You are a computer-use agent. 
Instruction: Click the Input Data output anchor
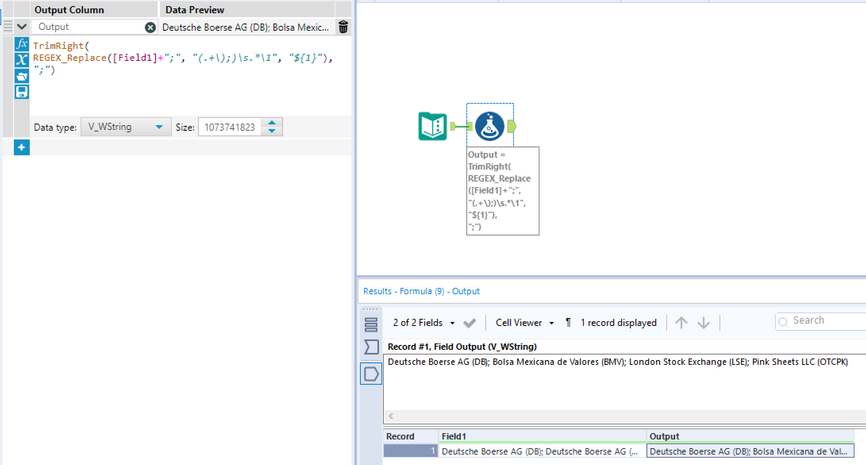pos(453,126)
